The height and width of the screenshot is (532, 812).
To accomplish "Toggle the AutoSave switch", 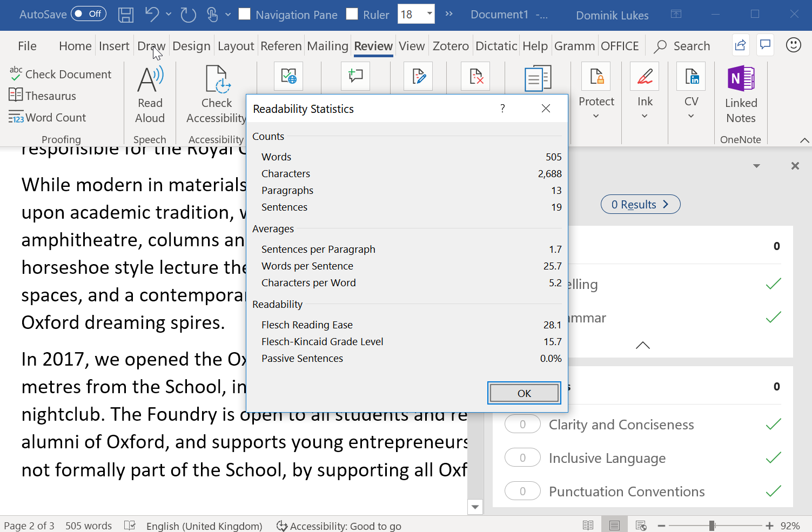I will point(89,14).
